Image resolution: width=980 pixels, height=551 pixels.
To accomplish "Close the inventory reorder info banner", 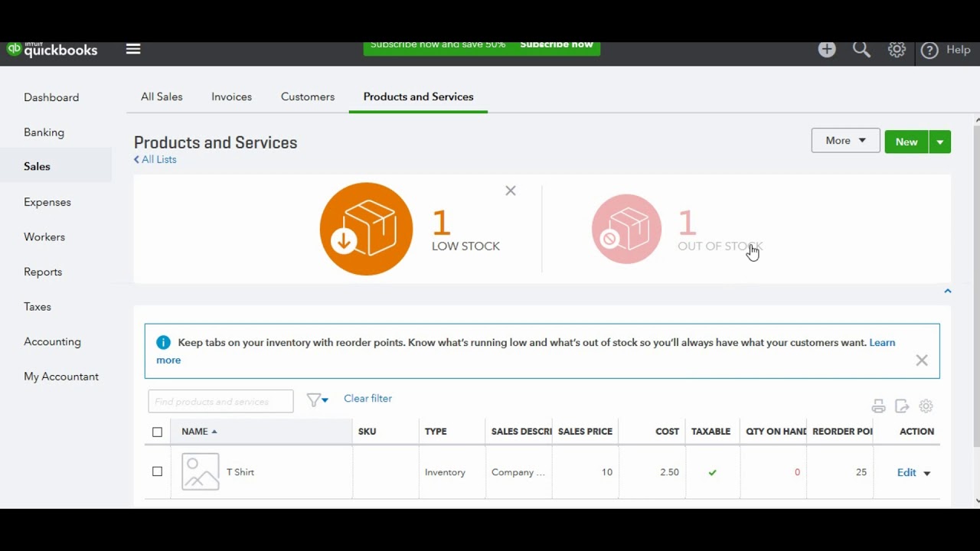I will click(922, 360).
